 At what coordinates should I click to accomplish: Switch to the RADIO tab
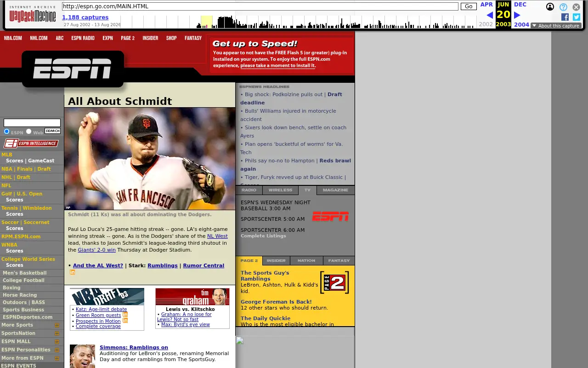coord(249,190)
